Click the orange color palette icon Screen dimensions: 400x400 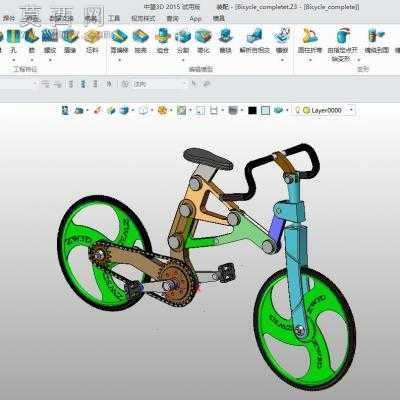[x=162, y=110]
